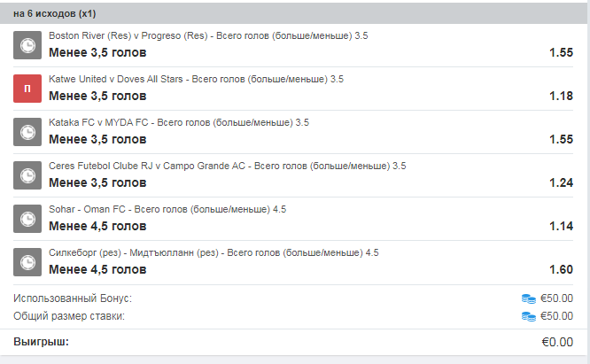Viewport: 590px width, 364px height.
Task: Click the 1.60 odds on last selection
Action: click(560, 269)
